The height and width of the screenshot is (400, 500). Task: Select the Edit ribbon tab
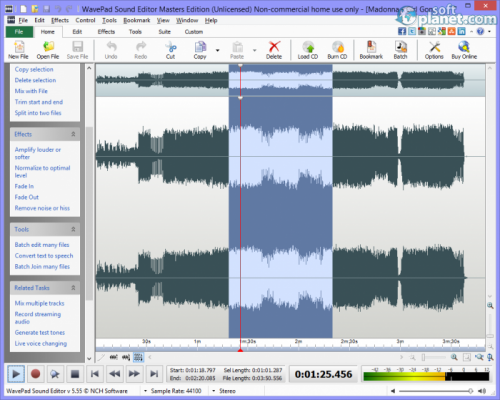[77, 32]
